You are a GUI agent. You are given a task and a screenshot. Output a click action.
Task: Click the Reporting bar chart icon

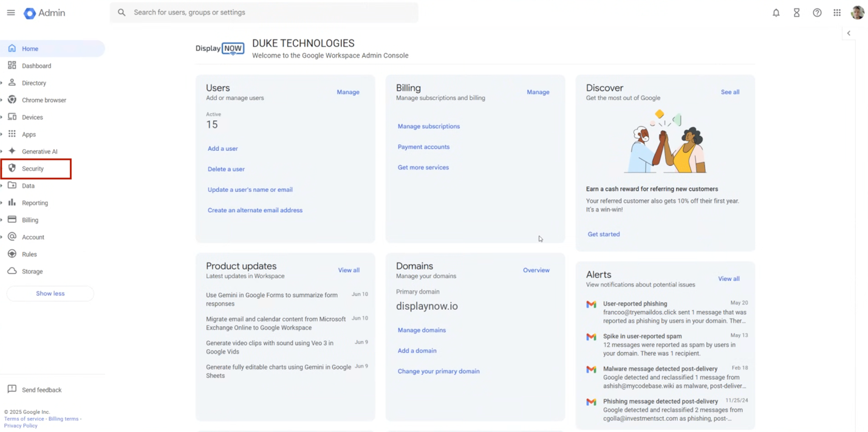pos(12,202)
